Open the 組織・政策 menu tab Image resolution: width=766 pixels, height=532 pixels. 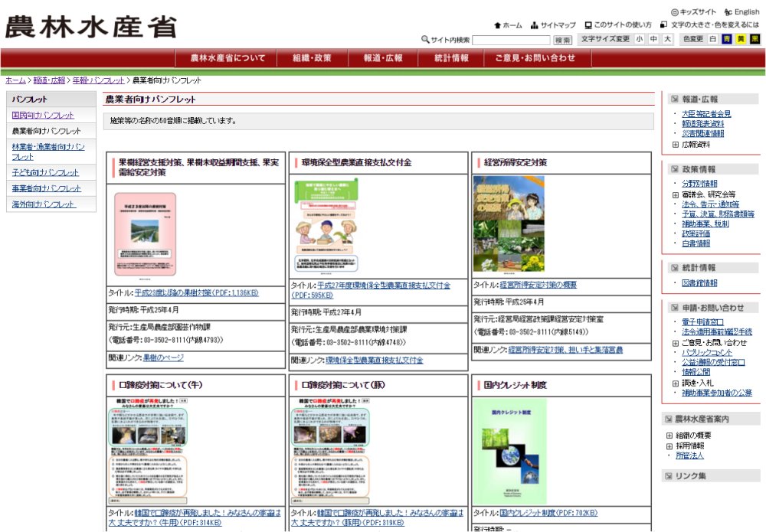(312, 58)
